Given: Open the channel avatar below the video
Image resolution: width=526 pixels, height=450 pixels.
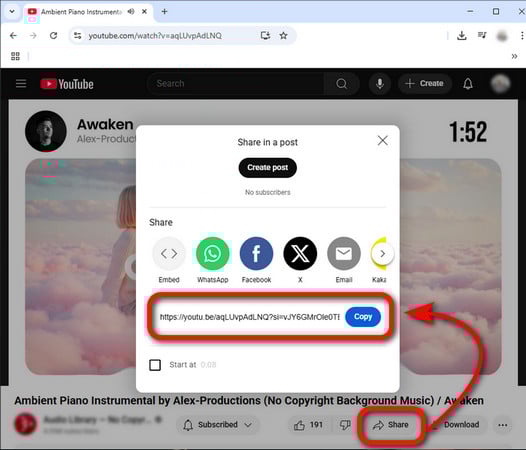Looking at the screenshot, I should click(25, 424).
